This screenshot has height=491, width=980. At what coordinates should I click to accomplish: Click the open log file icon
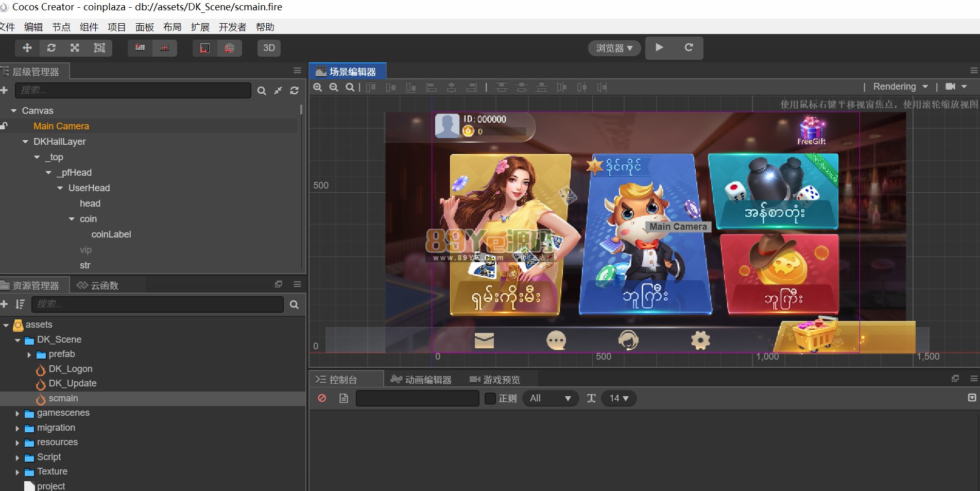point(343,398)
